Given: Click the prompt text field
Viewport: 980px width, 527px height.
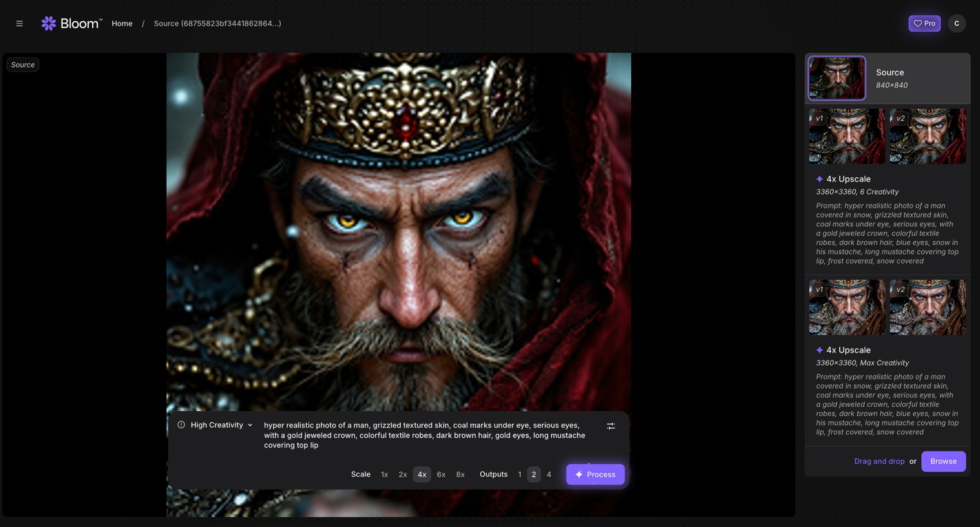Looking at the screenshot, I should [x=424, y=435].
